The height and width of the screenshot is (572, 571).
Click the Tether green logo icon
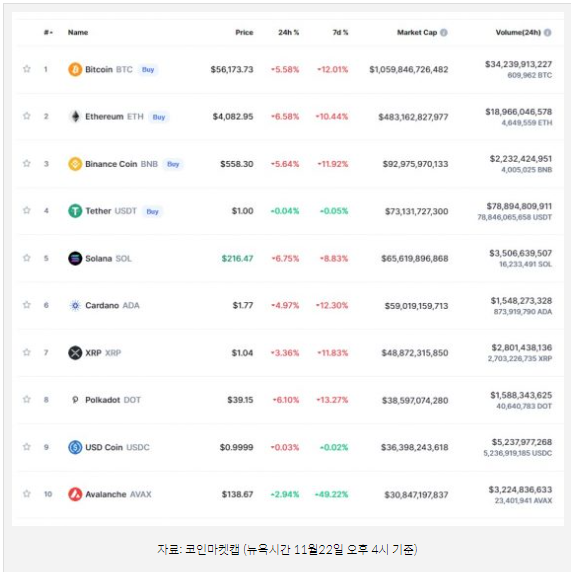pyautogui.click(x=75, y=211)
